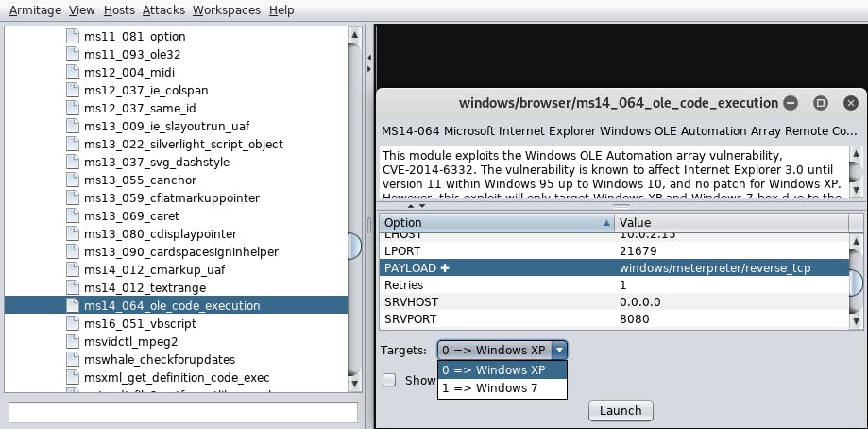The image size is (868, 429).
Task: Click the ms16_051_vbscript file icon
Action: coord(73,323)
